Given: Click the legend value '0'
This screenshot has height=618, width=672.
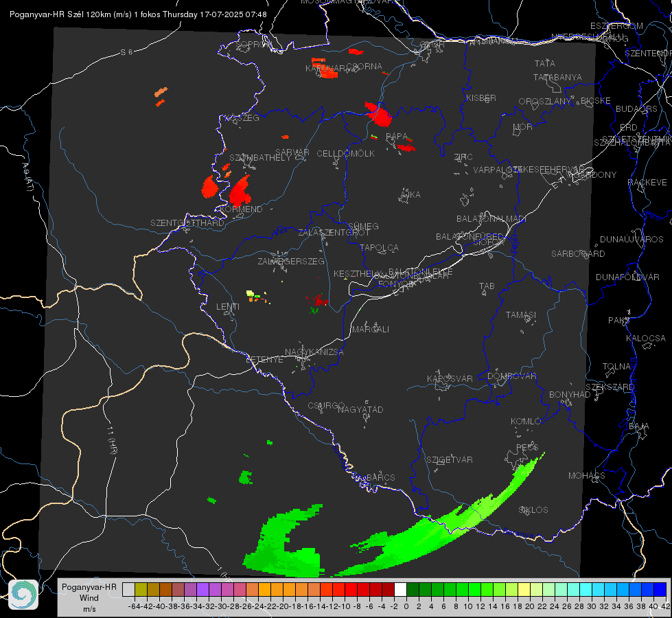Looking at the screenshot, I should tap(406, 606).
